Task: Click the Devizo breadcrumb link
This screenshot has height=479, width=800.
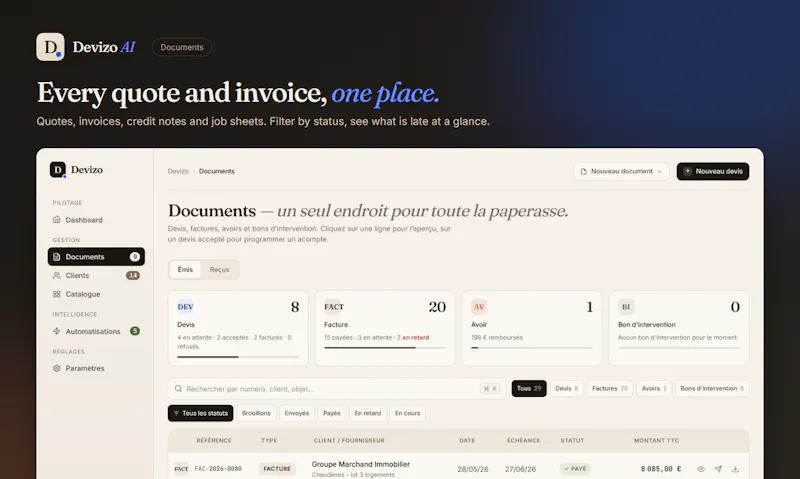Action: [x=178, y=171]
